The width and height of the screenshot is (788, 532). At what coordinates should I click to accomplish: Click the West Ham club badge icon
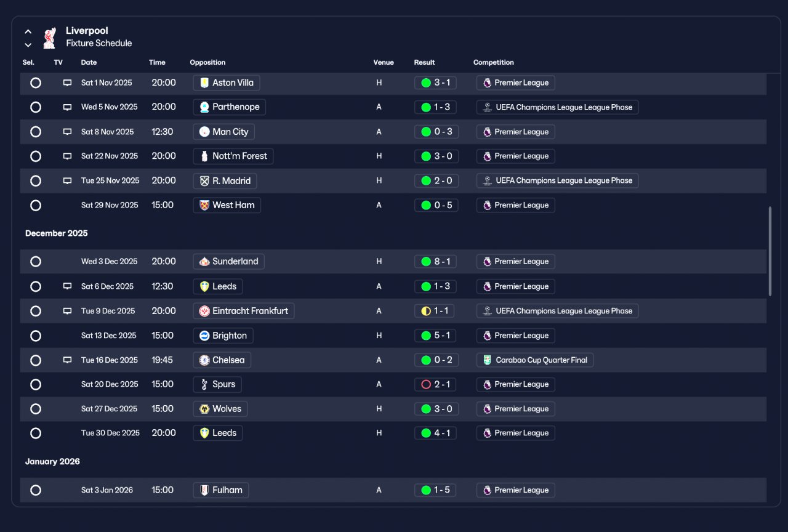pos(204,205)
